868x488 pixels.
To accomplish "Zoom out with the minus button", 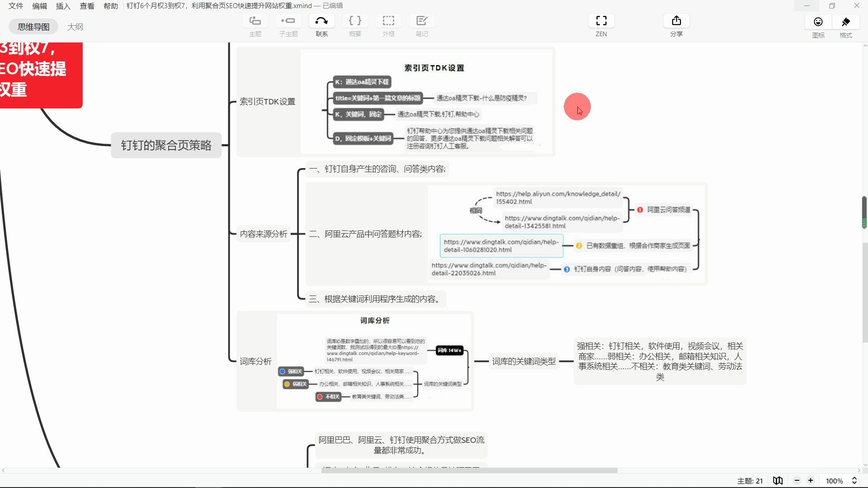I will [797, 481].
